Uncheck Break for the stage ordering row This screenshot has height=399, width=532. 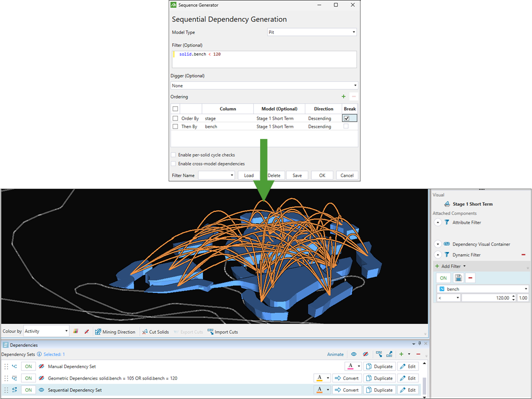[348, 118]
